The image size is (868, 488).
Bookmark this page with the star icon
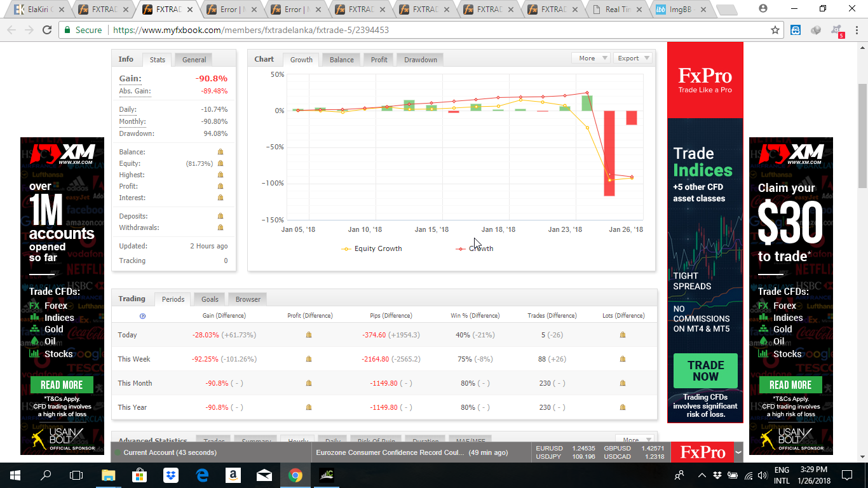775,30
